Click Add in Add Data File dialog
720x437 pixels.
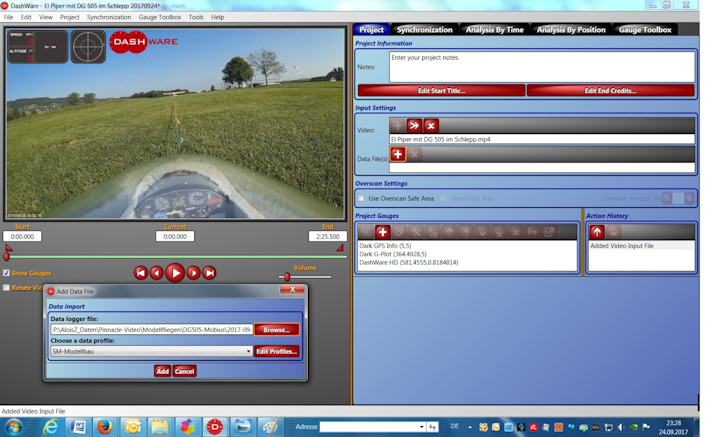[163, 371]
